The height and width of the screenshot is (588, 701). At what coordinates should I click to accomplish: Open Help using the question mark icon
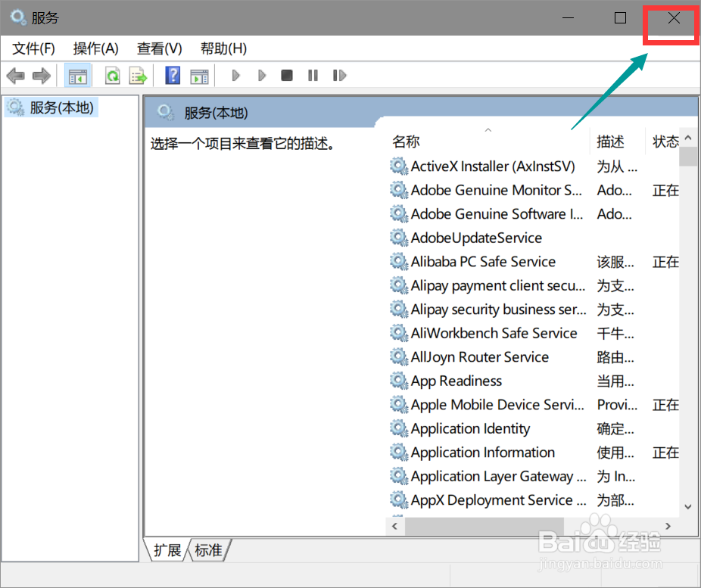[x=173, y=75]
